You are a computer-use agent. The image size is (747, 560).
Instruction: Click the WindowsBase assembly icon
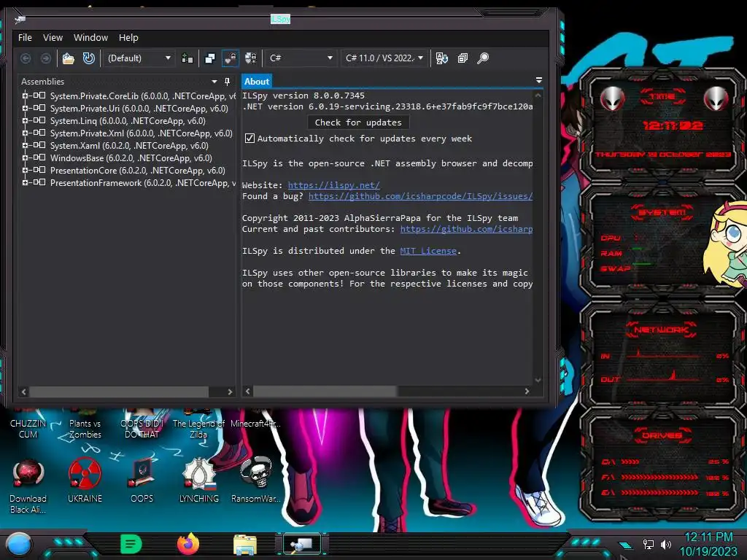click(39, 157)
